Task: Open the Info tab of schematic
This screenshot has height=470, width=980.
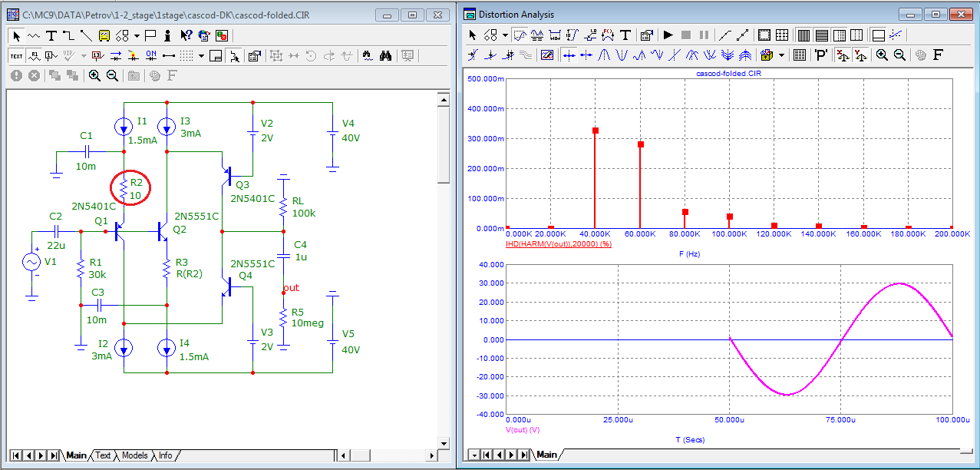Action: pos(166,455)
